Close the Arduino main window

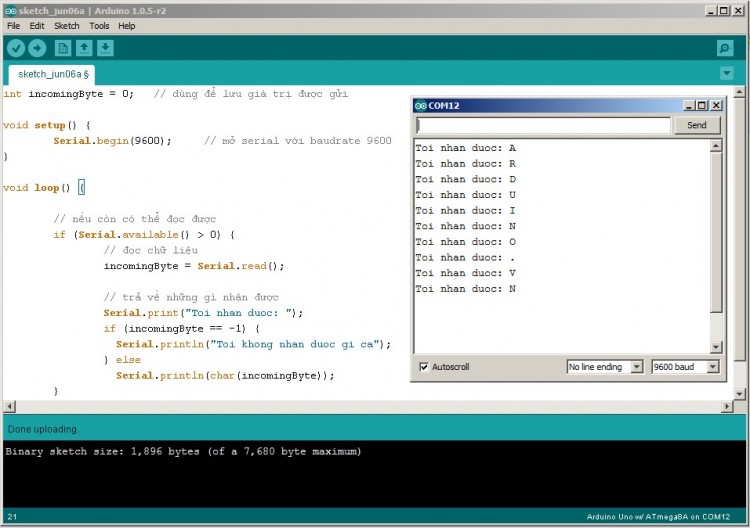738,11
